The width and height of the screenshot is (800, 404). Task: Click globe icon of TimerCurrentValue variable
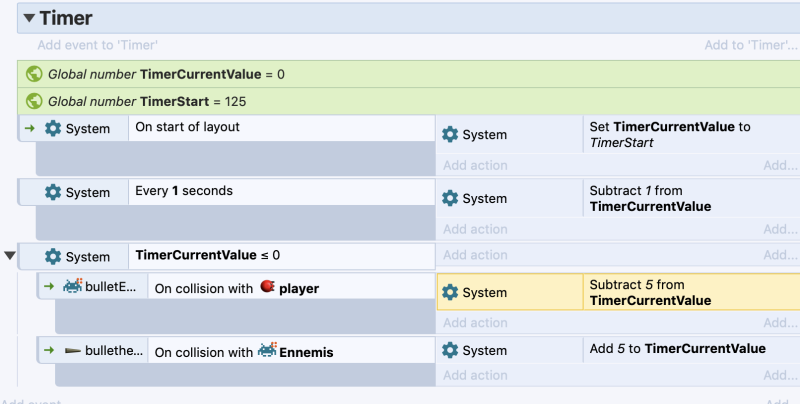pos(34,74)
